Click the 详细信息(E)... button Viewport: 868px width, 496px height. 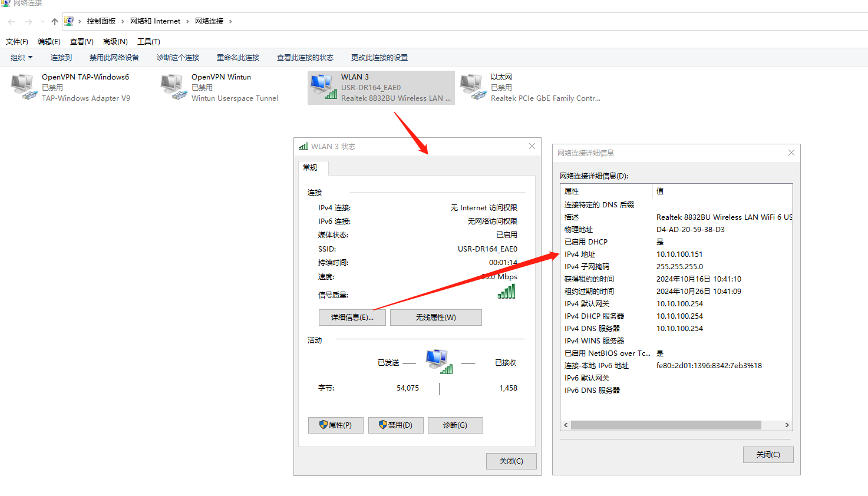click(x=352, y=318)
